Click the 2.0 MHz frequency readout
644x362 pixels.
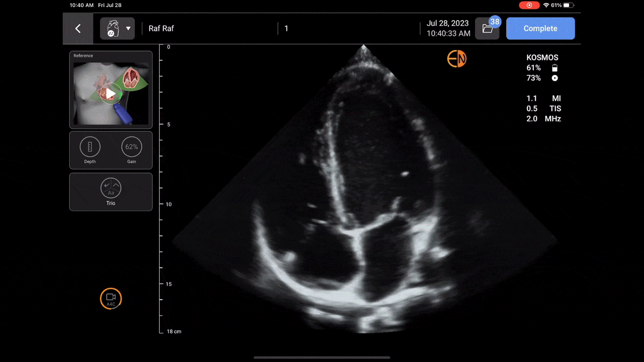tap(543, 119)
